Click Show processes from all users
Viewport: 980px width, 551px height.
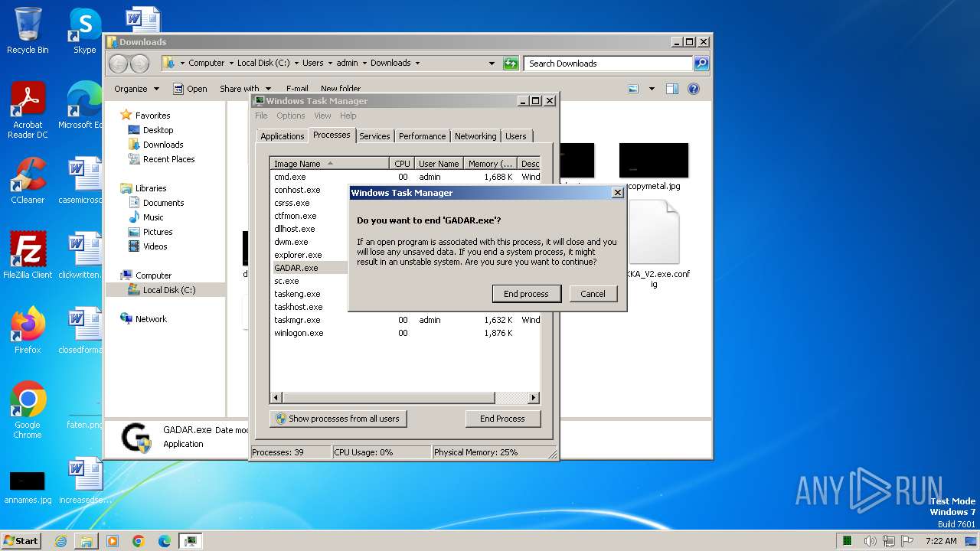(338, 419)
